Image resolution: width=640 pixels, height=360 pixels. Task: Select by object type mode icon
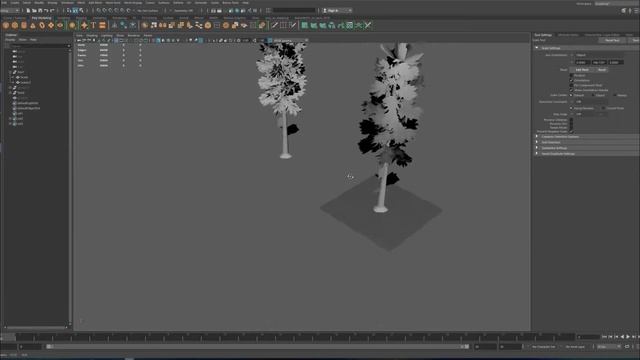75,11
